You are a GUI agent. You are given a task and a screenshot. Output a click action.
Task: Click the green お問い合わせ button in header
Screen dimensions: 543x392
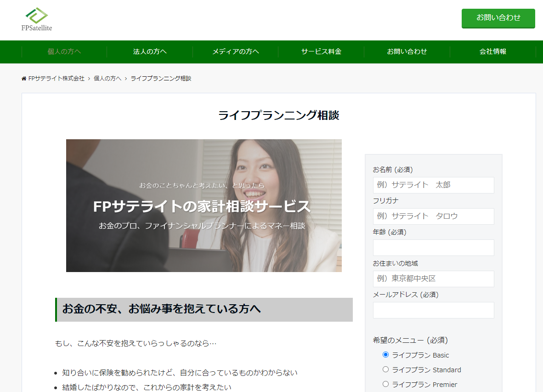tap(498, 18)
